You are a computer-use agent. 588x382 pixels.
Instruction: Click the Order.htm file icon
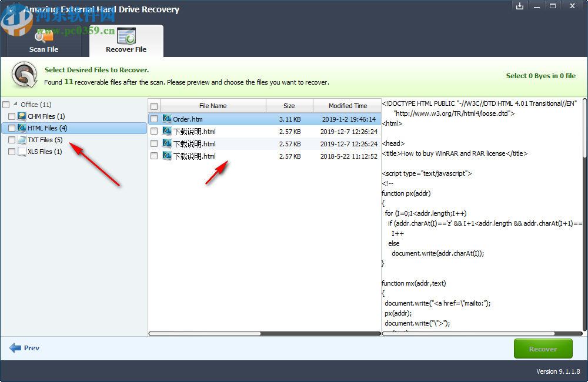pyautogui.click(x=167, y=119)
